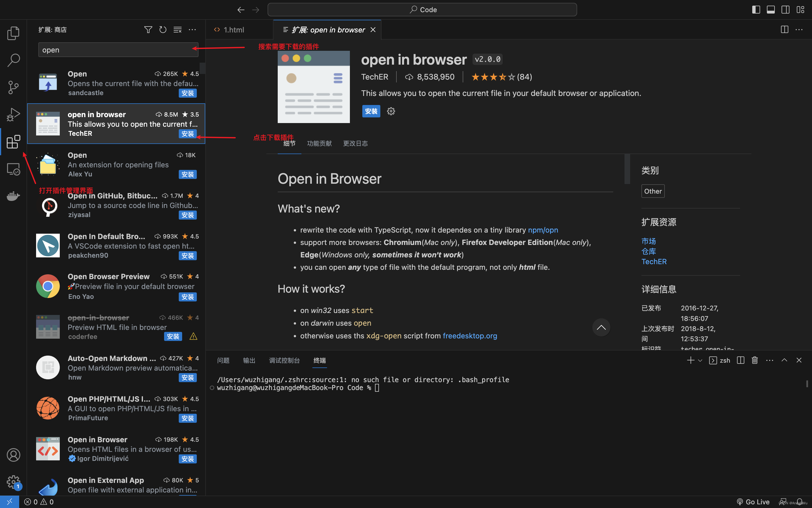Open Source Control view
The image size is (812, 508).
click(x=14, y=87)
